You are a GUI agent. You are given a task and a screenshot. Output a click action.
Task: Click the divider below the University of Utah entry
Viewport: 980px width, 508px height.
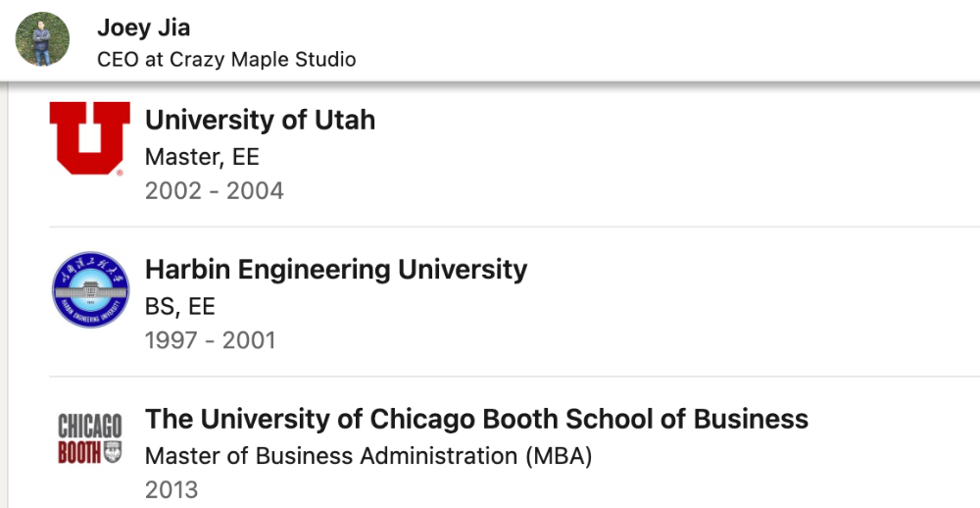(514, 227)
